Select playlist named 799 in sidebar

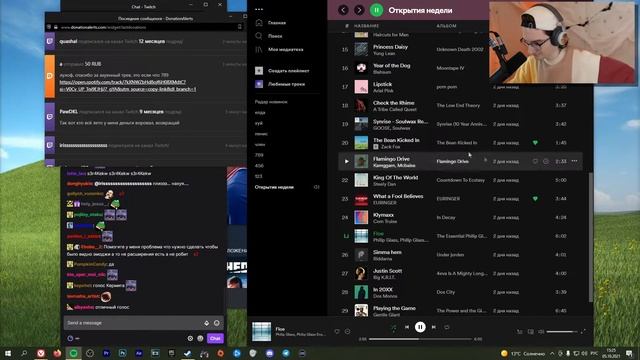coord(259,155)
